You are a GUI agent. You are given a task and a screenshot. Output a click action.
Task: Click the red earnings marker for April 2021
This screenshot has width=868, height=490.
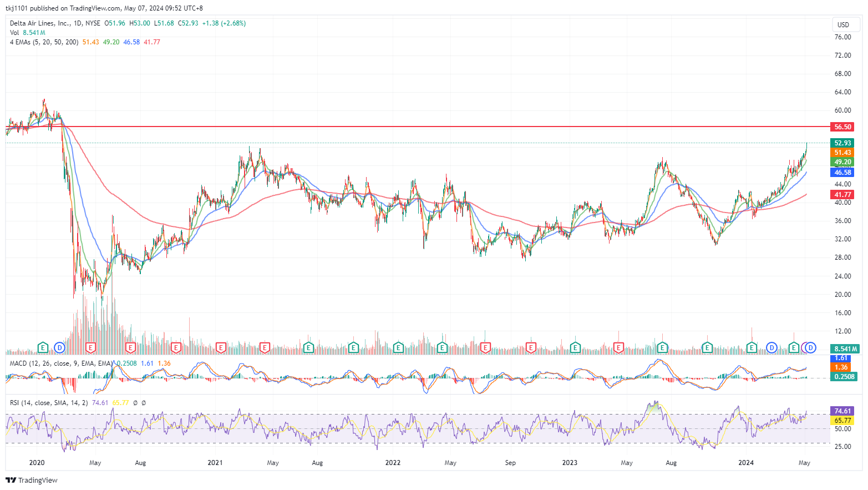click(x=265, y=348)
